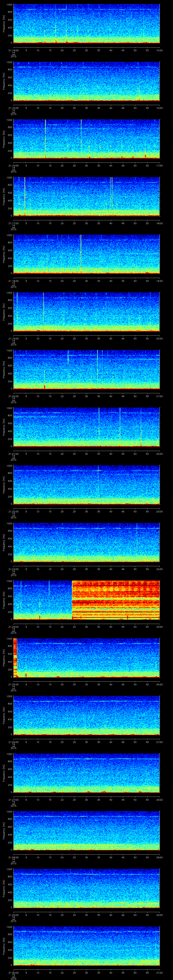The width and height of the screenshot is (173, 980).
Task: Click the 21:25:00 start time label
Action: [x=13, y=684]
